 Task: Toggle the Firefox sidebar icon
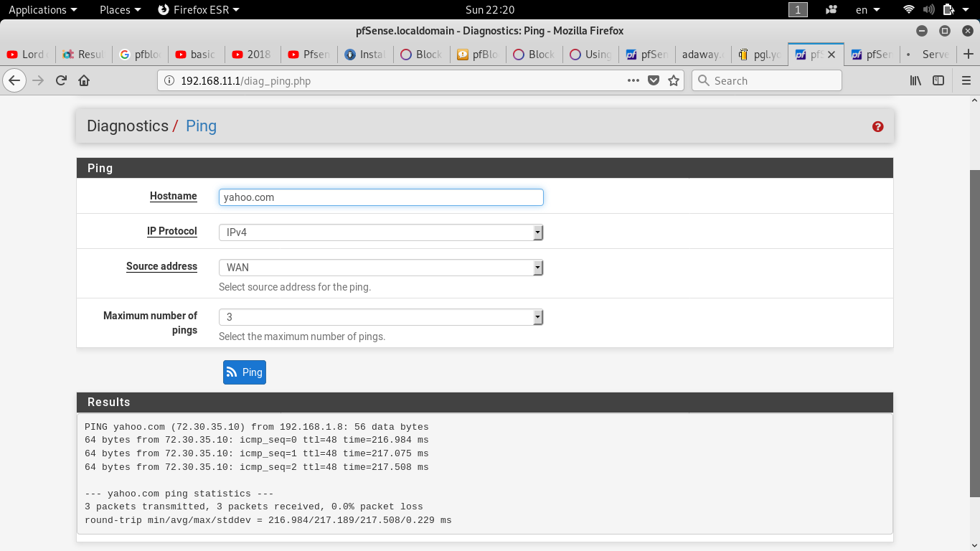[x=938, y=80]
